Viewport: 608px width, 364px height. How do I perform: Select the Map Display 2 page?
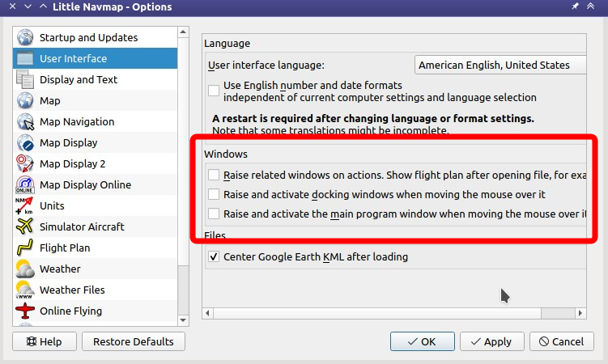click(95, 163)
